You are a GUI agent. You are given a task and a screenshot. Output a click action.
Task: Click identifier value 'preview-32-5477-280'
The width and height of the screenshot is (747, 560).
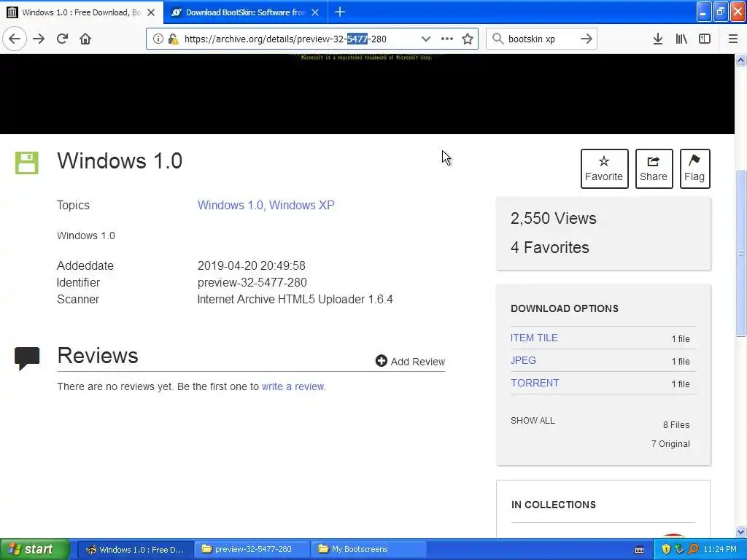coord(252,282)
